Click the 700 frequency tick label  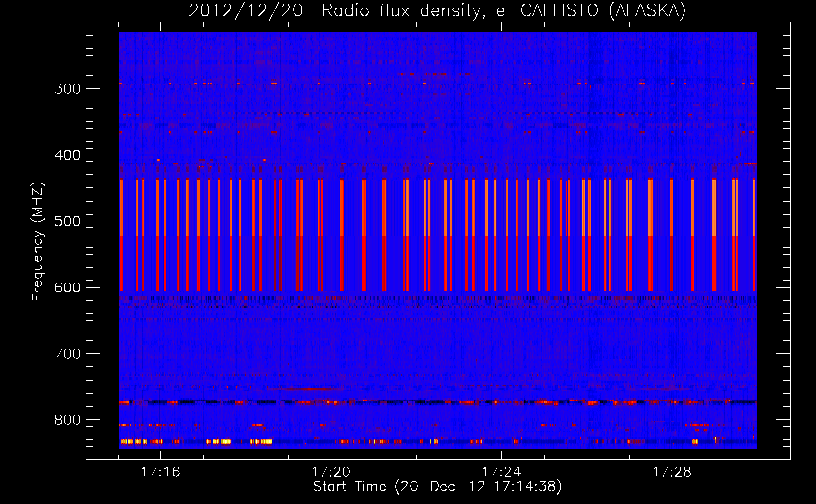point(68,354)
